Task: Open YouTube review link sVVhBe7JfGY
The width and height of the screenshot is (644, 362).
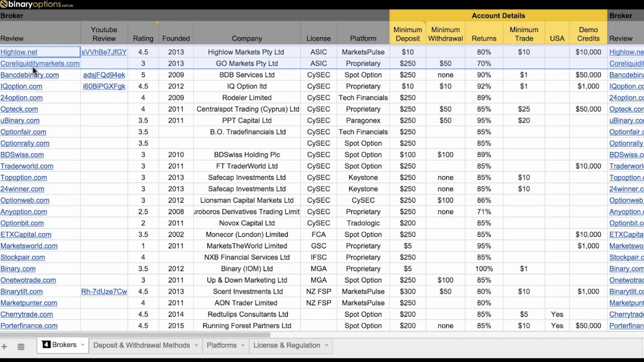Action: [x=104, y=52]
